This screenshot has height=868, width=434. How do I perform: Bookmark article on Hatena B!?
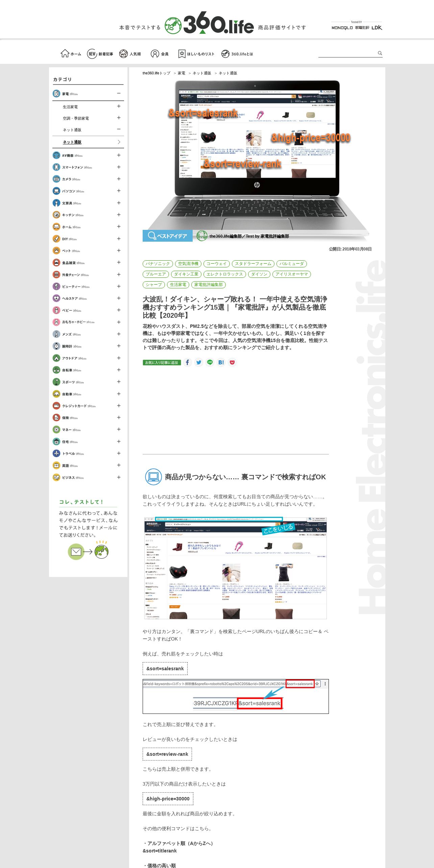[221, 362]
